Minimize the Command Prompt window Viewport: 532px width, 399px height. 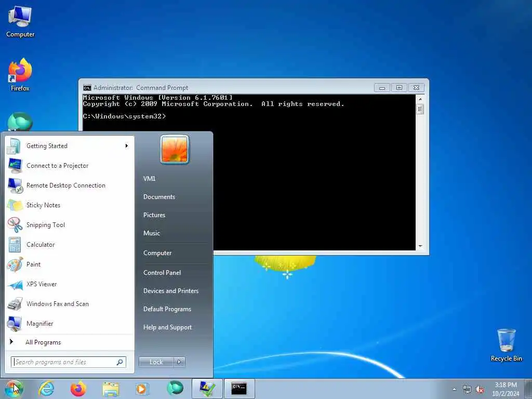(382, 88)
